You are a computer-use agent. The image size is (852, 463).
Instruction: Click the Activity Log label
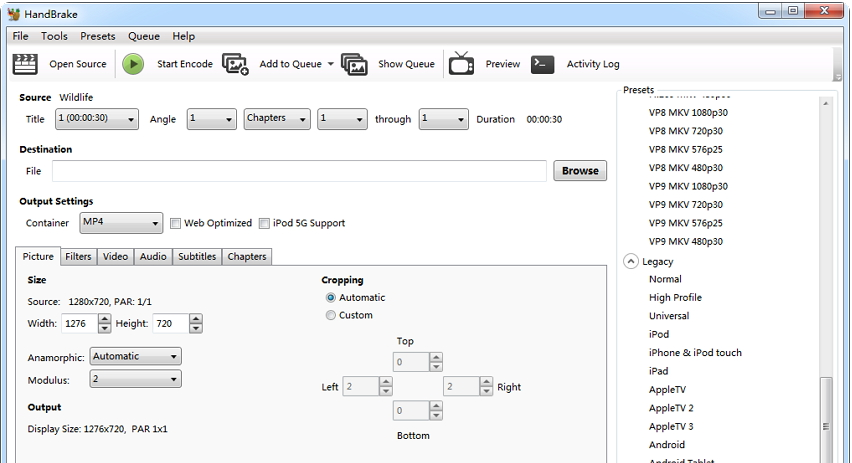click(593, 64)
